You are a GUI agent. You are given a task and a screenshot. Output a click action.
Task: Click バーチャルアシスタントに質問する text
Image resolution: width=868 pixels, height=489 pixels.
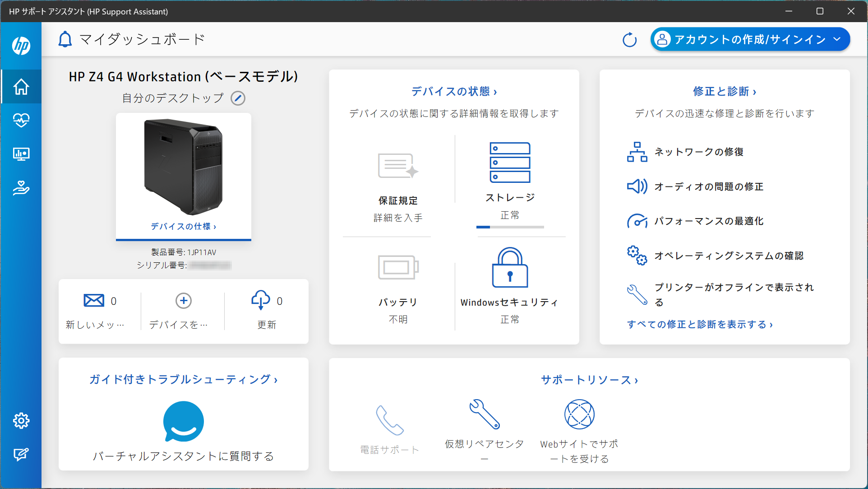coord(183,456)
